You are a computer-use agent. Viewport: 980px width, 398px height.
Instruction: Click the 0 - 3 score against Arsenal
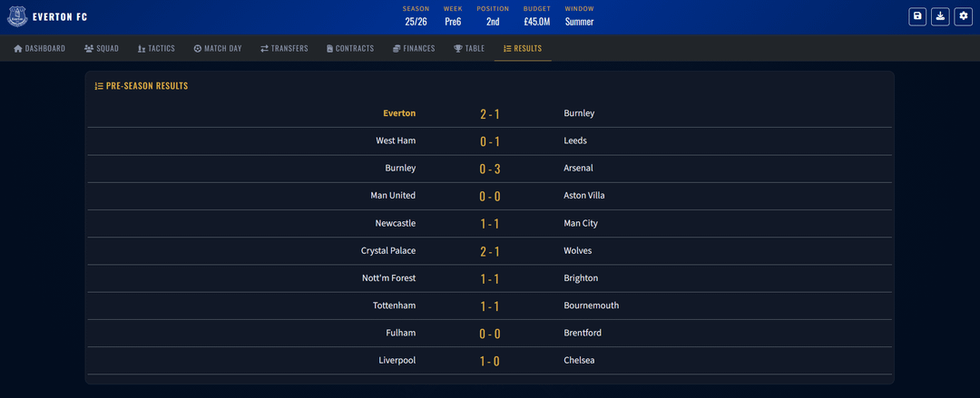point(490,169)
